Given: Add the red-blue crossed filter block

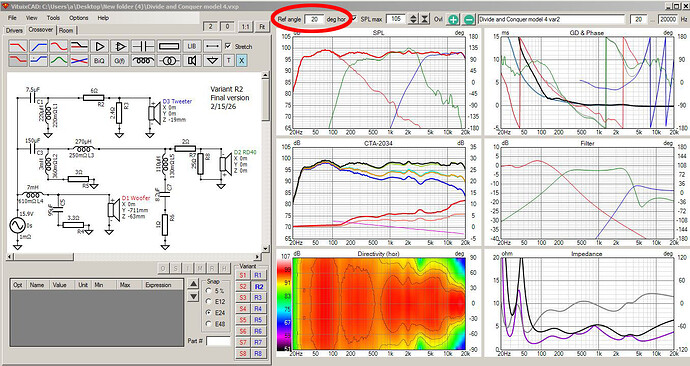Looking at the screenshot, I should (x=79, y=60).
